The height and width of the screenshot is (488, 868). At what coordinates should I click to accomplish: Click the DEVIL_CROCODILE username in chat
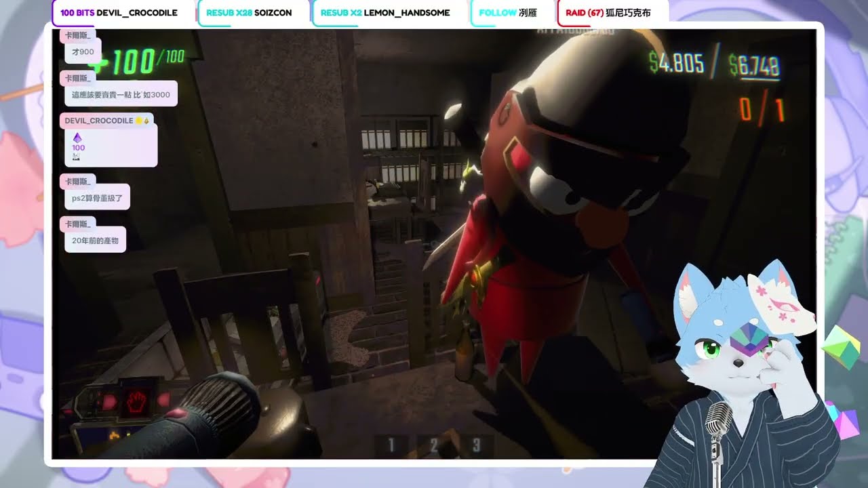pos(99,121)
